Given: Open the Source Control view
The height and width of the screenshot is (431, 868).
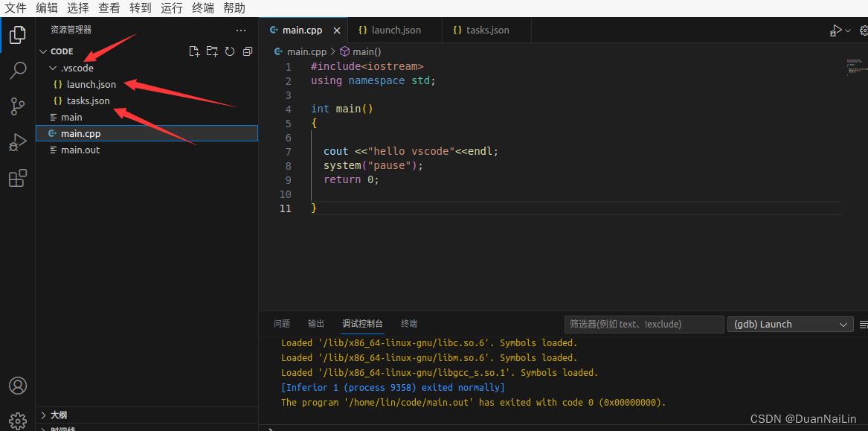Looking at the screenshot, I should pyautogui.click(x=18, y=106).
